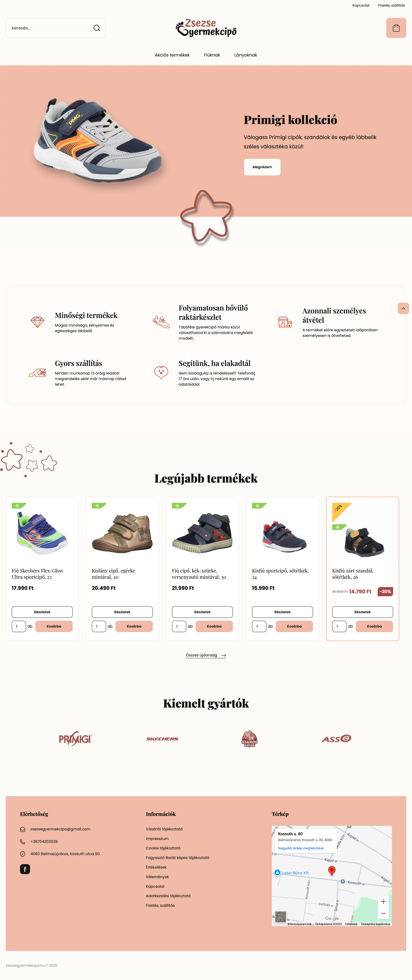Open the Szamos Kölyök brand logo
This screenshot has height=980, width=412.
tap(249, 739)
